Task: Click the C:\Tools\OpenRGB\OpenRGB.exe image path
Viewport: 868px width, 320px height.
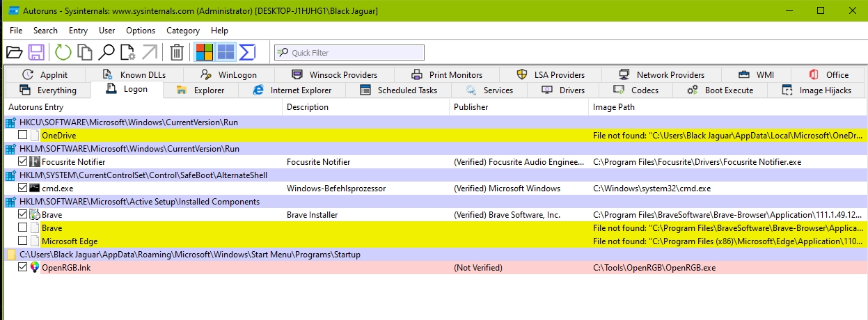Action: coord(654,268)
